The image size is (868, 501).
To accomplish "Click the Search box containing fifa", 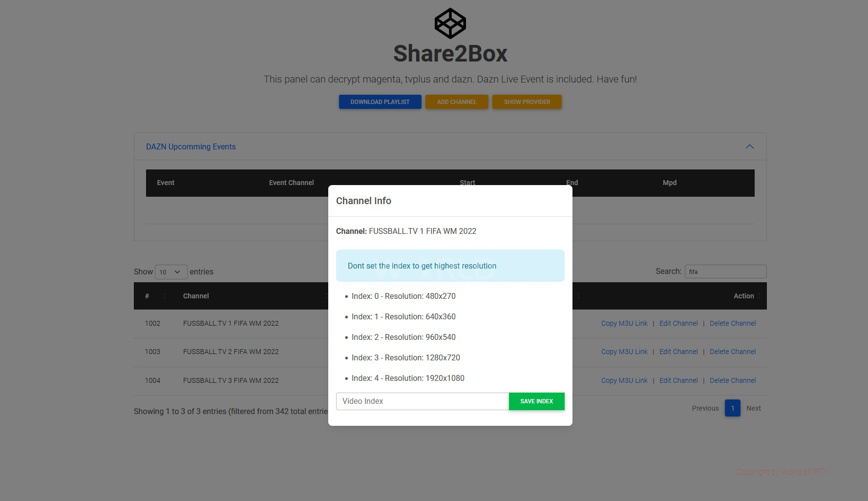I will tap(725, 271).
